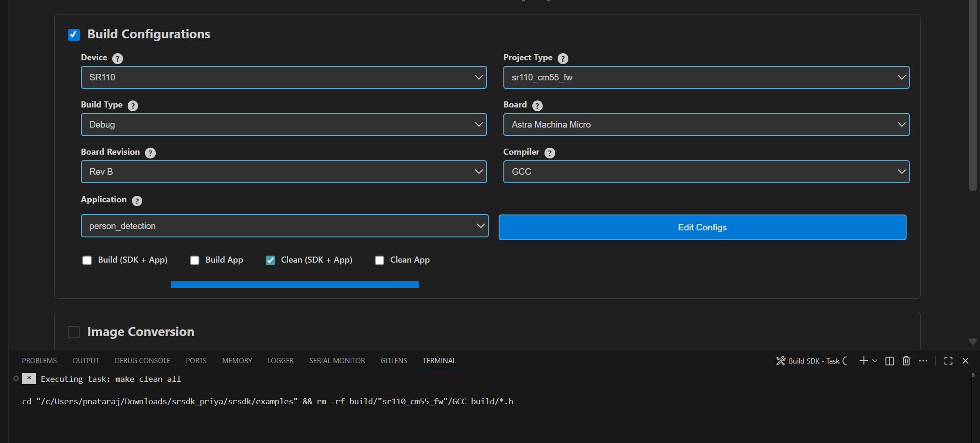Uncheck the Build Configurations checkbox
This screenshot has height=443, width=980.
click(x=74, y=35)
